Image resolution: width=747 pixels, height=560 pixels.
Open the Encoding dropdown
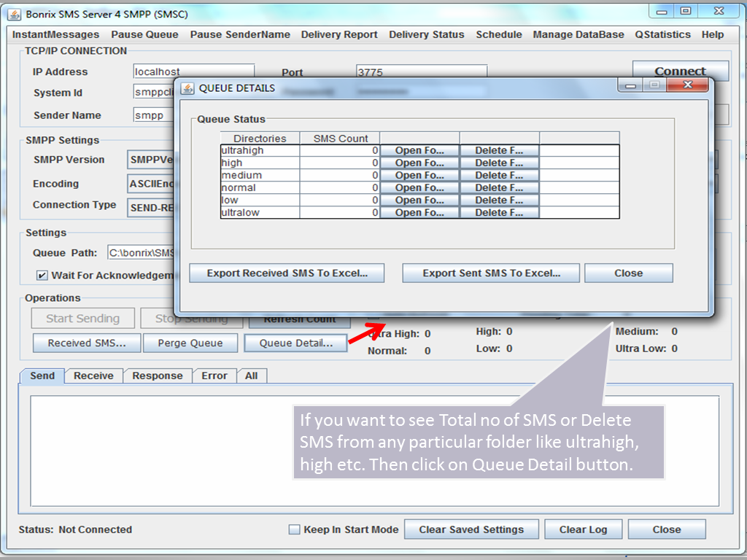tap(150, 184)
